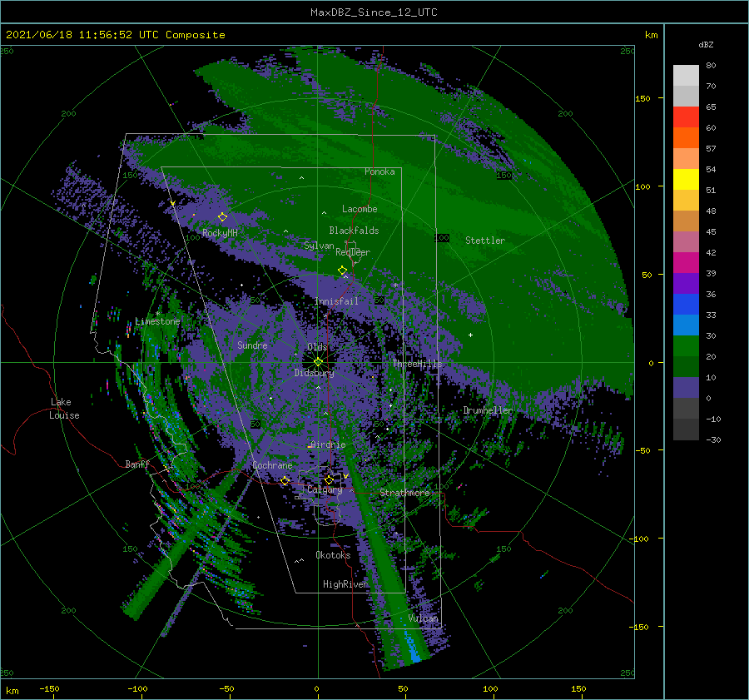Image resolution: width=749 pixels, height=700 pixels.
Task: Select the Innisfail label
Action: (x=336, y=301)
